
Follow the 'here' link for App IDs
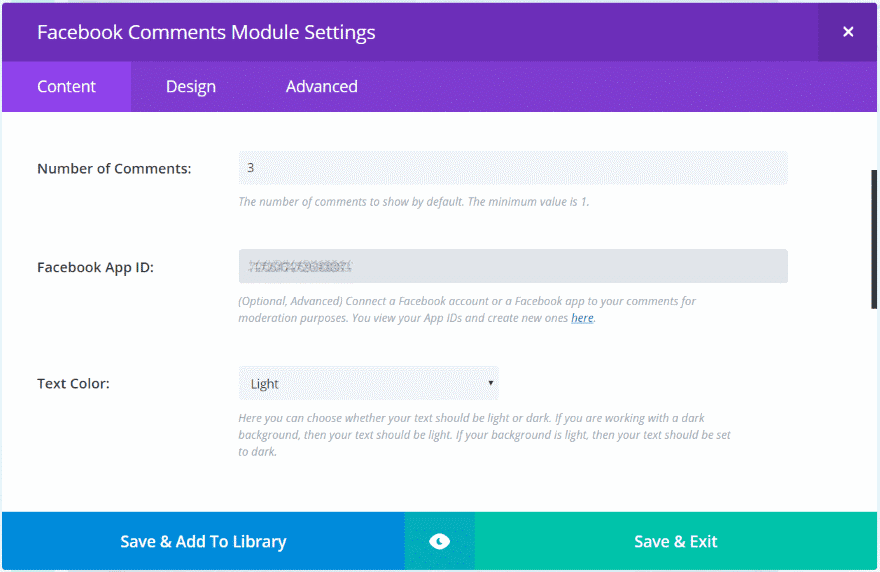tap(582, 318)
